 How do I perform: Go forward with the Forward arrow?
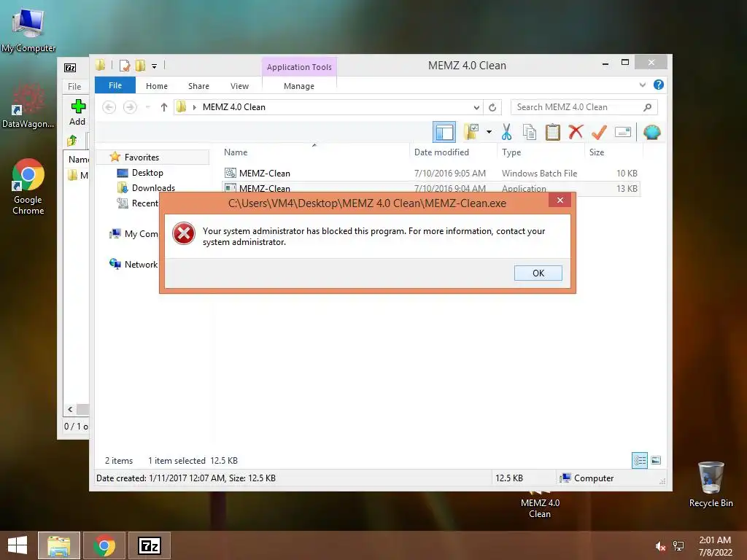click(130, 107)
